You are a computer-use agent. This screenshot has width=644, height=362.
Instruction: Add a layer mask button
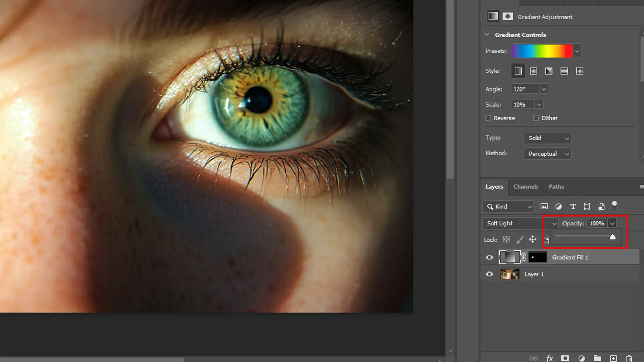coord(565,358)
